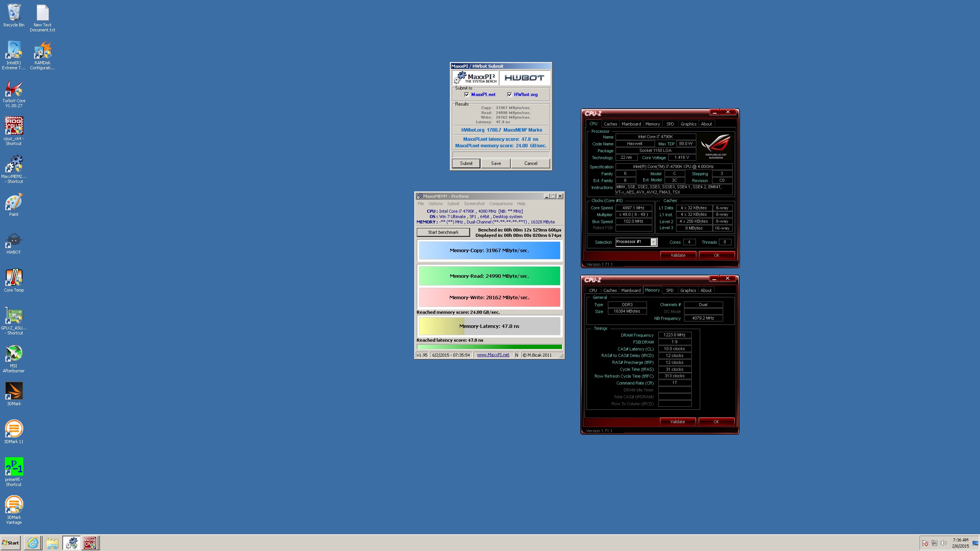
Task: Open New Text Document.txt icon
Action: click(42, 18)
